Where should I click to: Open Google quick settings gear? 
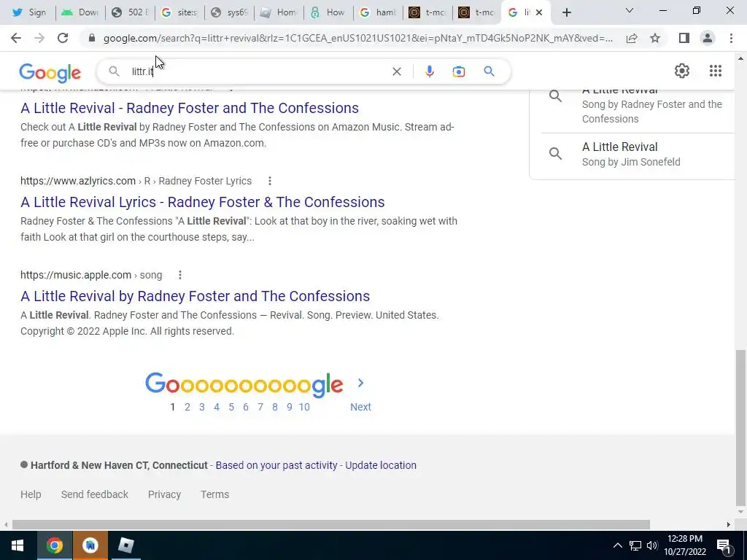[682, 71]
